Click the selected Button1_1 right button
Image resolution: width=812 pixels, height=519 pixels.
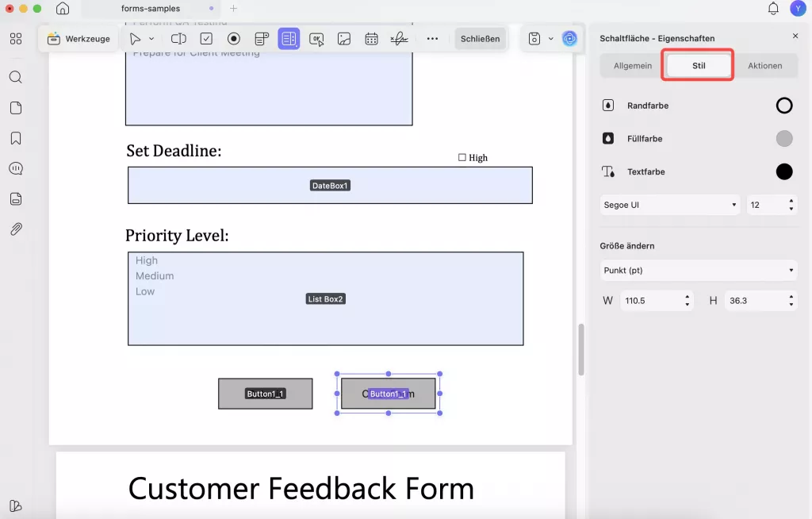coord(389,394)
